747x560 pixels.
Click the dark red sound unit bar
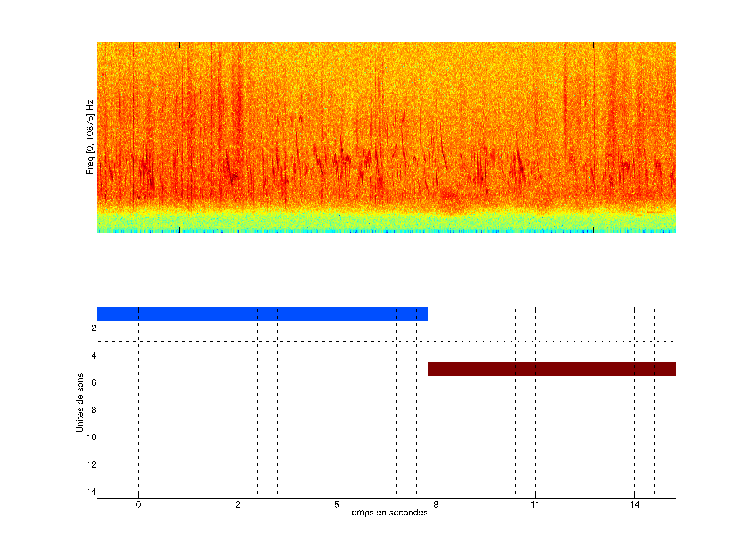pos(552,369)
